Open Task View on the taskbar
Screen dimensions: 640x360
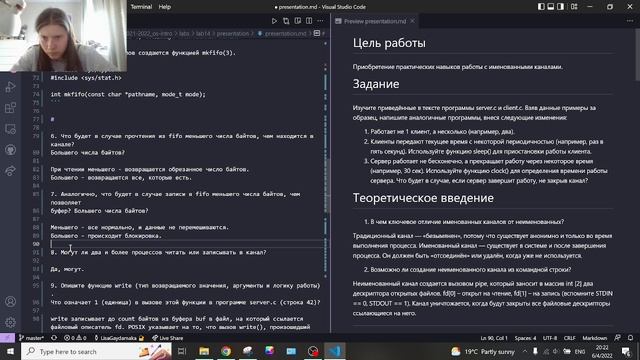pyautogui.click(x=182, y=351)
